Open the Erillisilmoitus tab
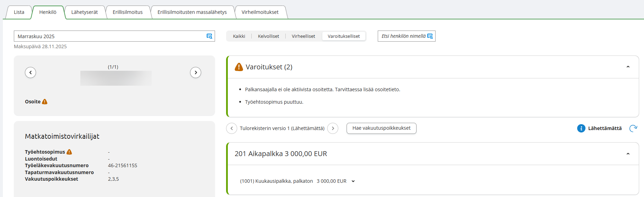 pyautogui.click(x=127, y=12)
